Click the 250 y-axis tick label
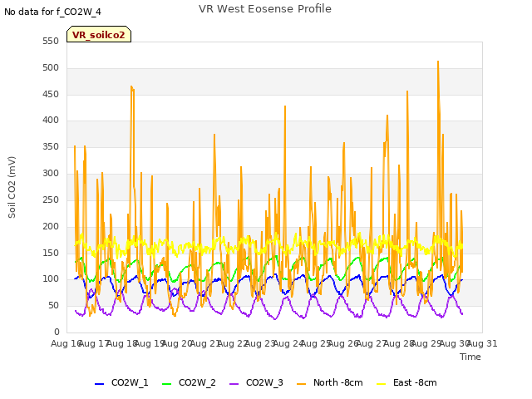The image size is (532, 399). point(51,199)
